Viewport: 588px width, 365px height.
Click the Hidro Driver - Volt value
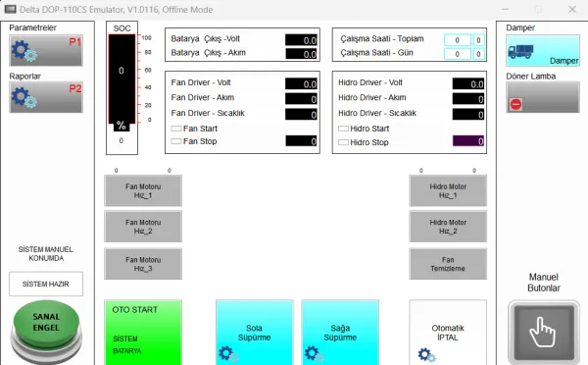coord(468,83)
